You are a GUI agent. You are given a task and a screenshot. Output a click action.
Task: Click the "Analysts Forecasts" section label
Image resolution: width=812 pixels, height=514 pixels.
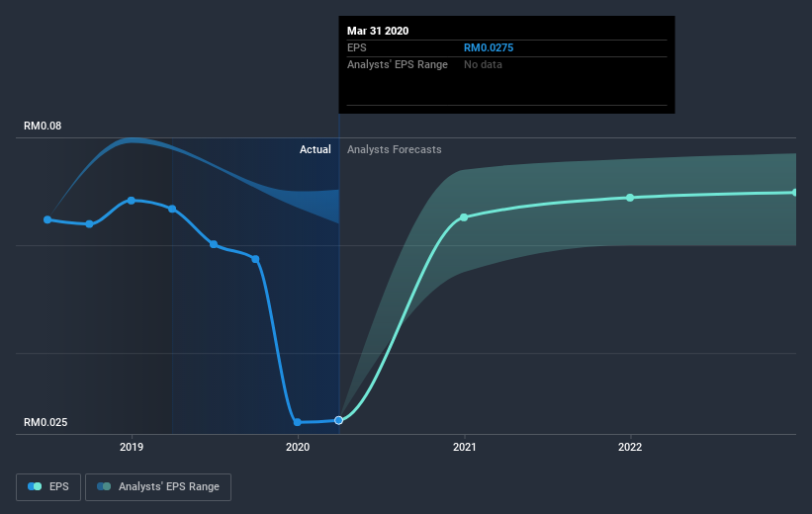[395, 149]
